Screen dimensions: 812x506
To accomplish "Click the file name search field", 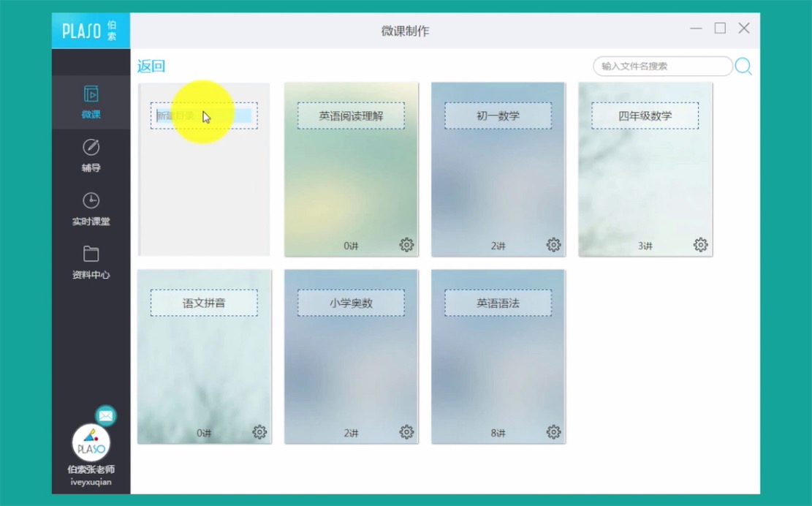I will (x=661, y=67).
